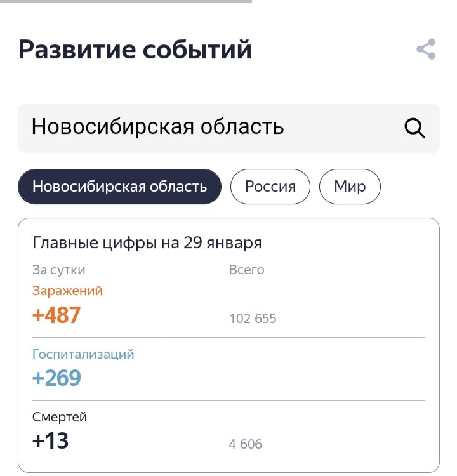
Task: Click the Госпитализаций label
Action: point(83,354)
